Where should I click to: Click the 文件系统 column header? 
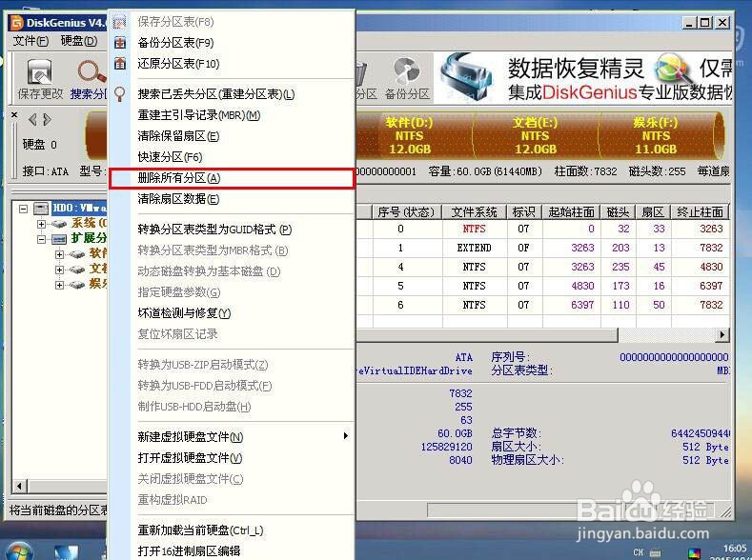coord(475,211)
